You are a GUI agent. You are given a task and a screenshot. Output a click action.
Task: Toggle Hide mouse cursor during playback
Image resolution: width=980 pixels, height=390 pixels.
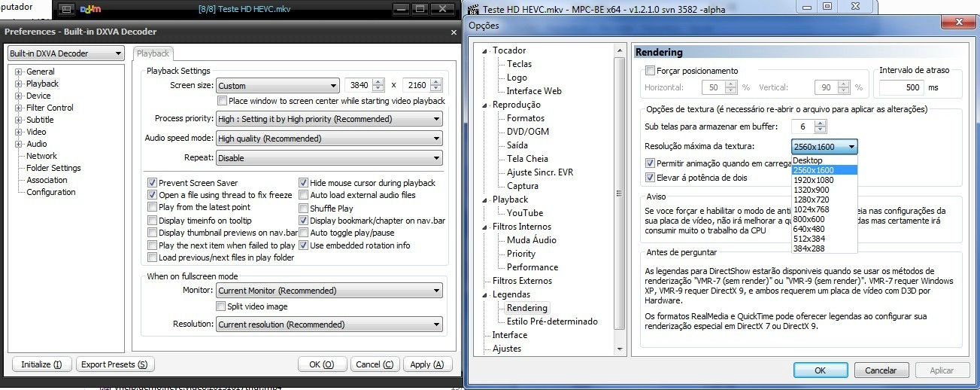pyautogui.click(x=304, y=183)
